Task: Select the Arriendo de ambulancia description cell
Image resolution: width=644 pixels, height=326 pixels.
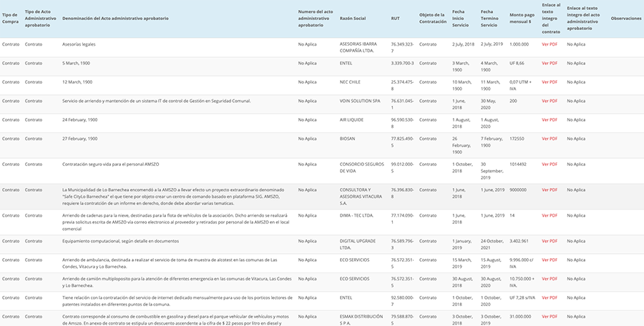Action: (170, 263)
